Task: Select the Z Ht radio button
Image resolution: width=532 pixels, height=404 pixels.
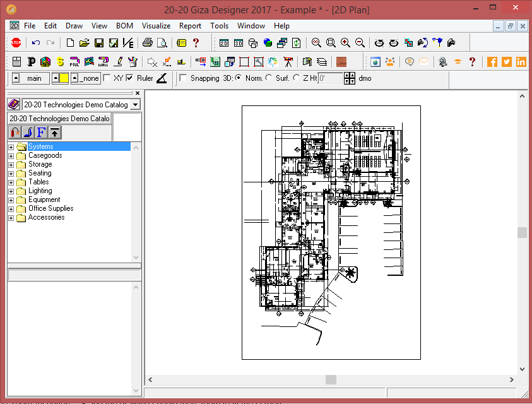Action: 296,78
